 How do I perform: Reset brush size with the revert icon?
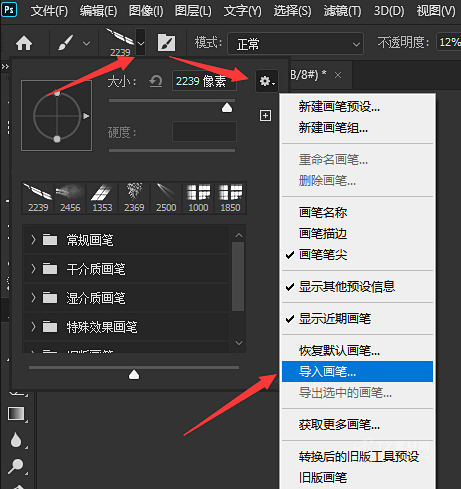[x=155, y=81]
